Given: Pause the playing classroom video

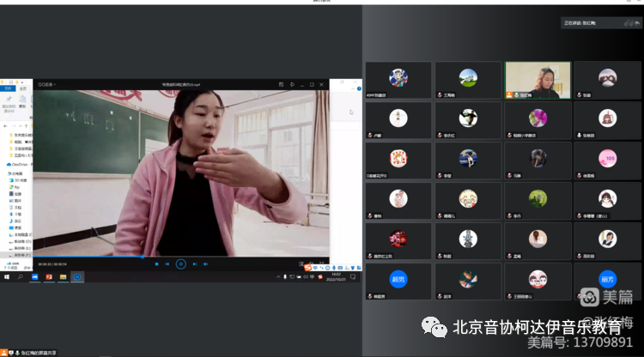Looking at the screenshot, I should 180,264.
